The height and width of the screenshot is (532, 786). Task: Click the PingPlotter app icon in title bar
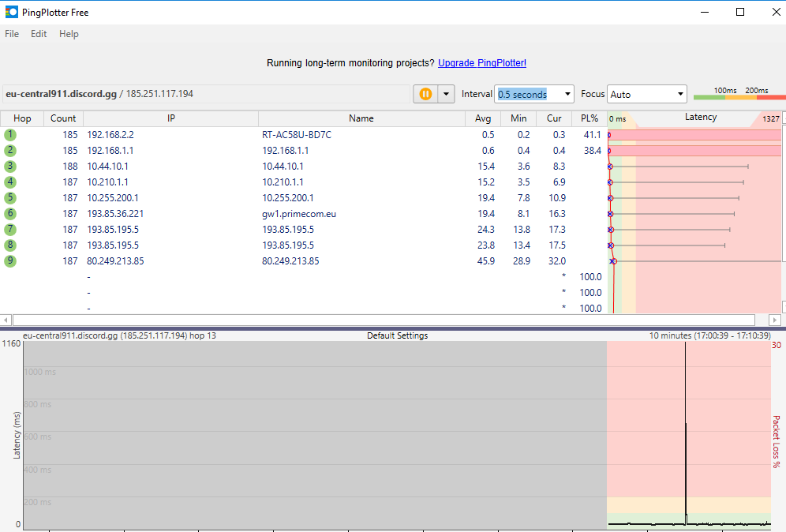(12, 12)
